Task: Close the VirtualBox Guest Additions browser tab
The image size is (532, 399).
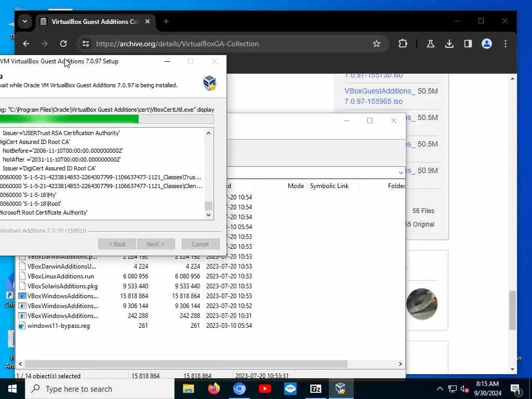Action: click(x=148, y=21)
